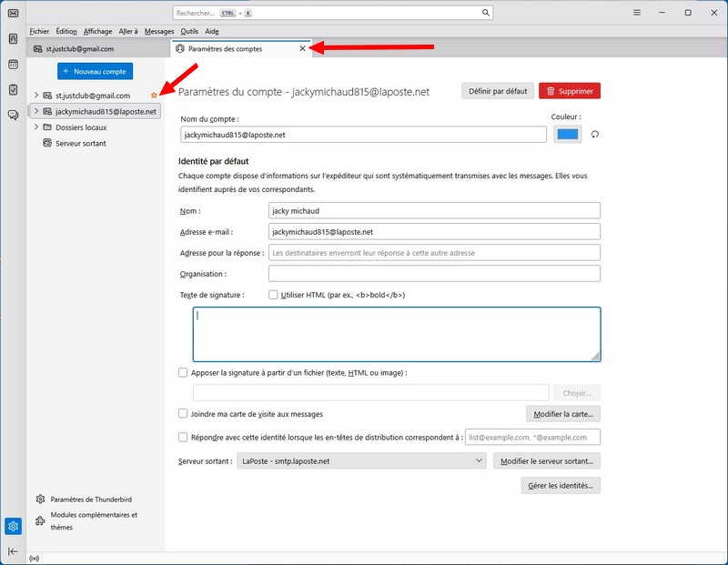Click the Mail envelope icon at top left
728x565 pixels.
(x=13, y=13)
